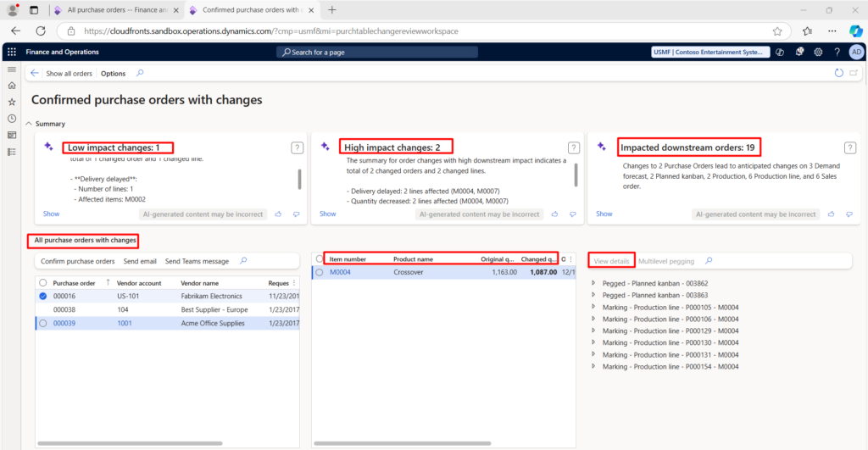868x450 pixels.
Task: Thumbs down the High impact changes summary
Action: [572, 214]
